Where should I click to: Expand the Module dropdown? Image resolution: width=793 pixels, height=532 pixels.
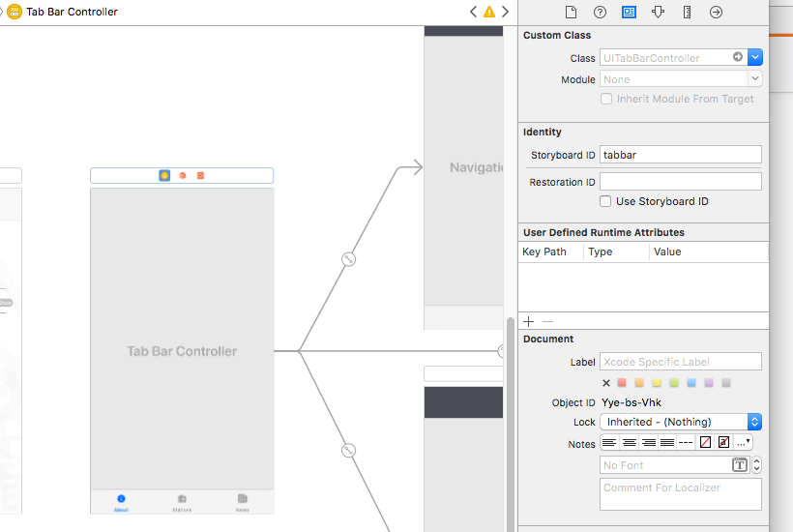pyautogui.click(x=755, y=79)
